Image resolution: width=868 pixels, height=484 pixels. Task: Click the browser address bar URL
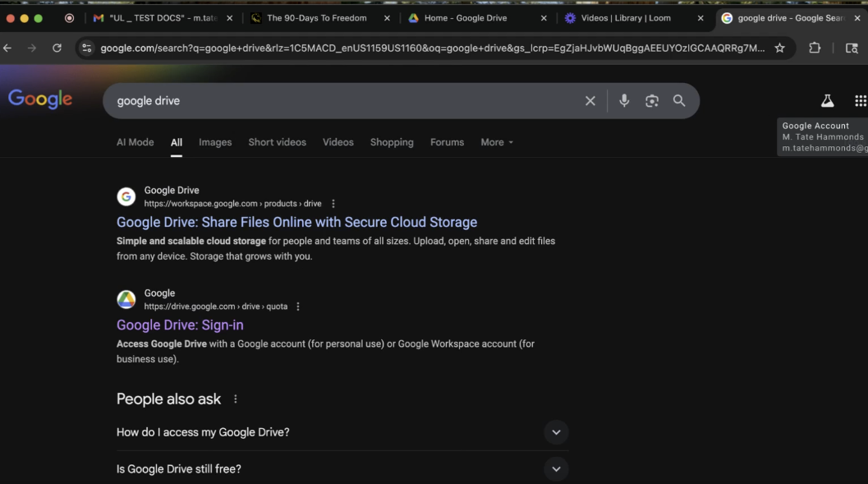[x=432, y=48]
